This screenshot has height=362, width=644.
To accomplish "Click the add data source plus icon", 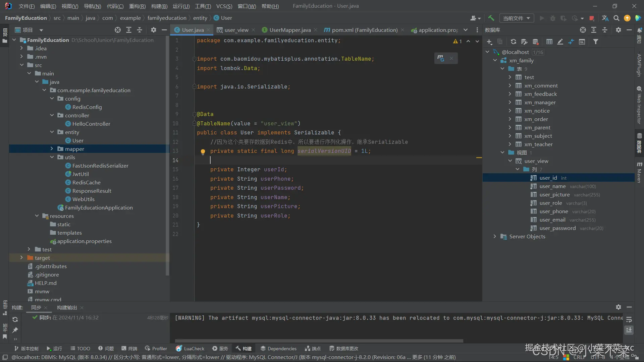I will [489, 42].
